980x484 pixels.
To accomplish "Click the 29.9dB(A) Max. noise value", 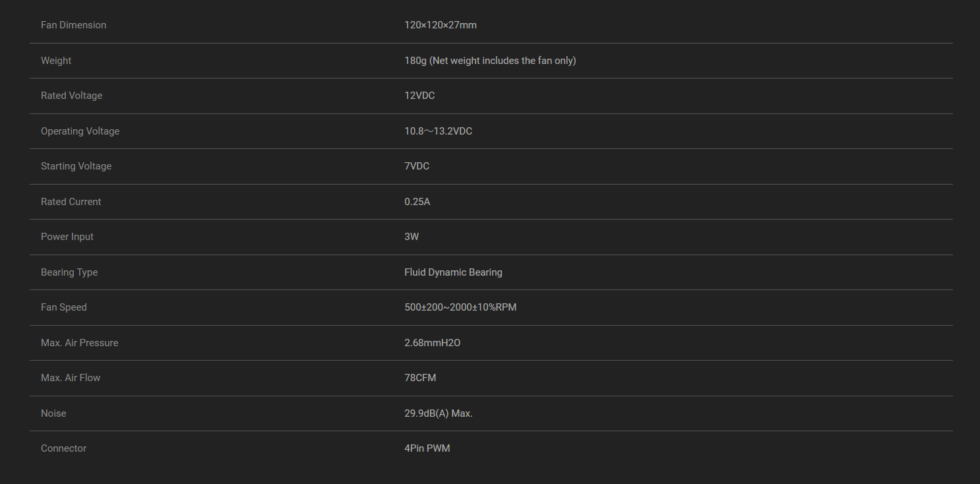I will (438, 413).
